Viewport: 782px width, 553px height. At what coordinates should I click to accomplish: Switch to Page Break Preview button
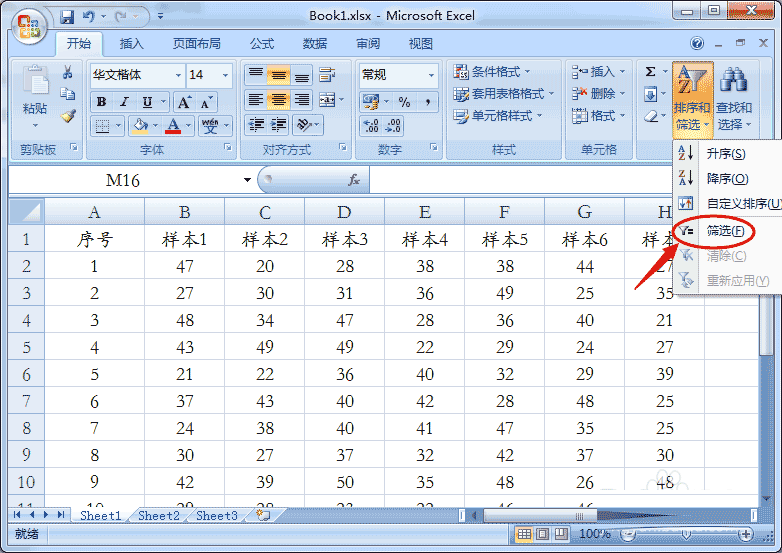coord(561,535)
